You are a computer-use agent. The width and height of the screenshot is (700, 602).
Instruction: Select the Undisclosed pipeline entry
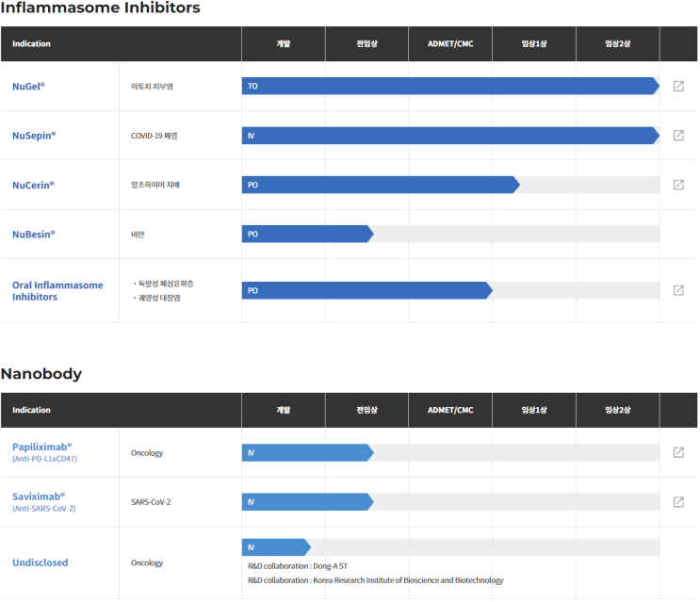41,562
